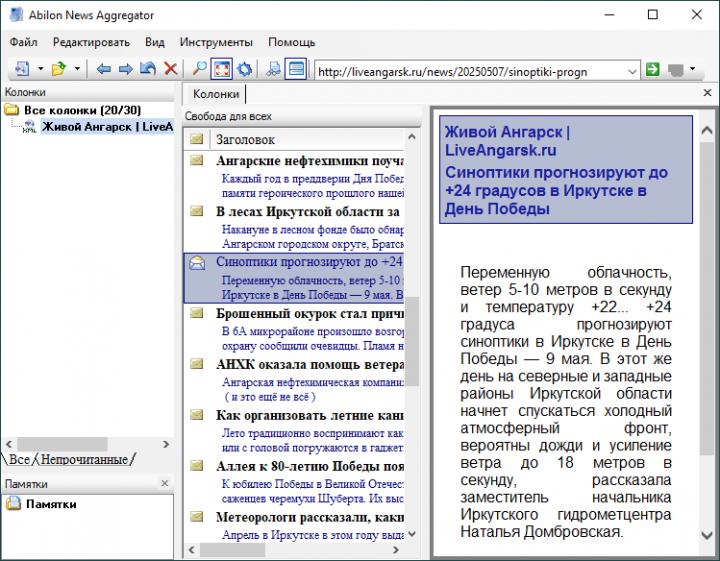Close the Колонки tab with its X

point(708,93)
